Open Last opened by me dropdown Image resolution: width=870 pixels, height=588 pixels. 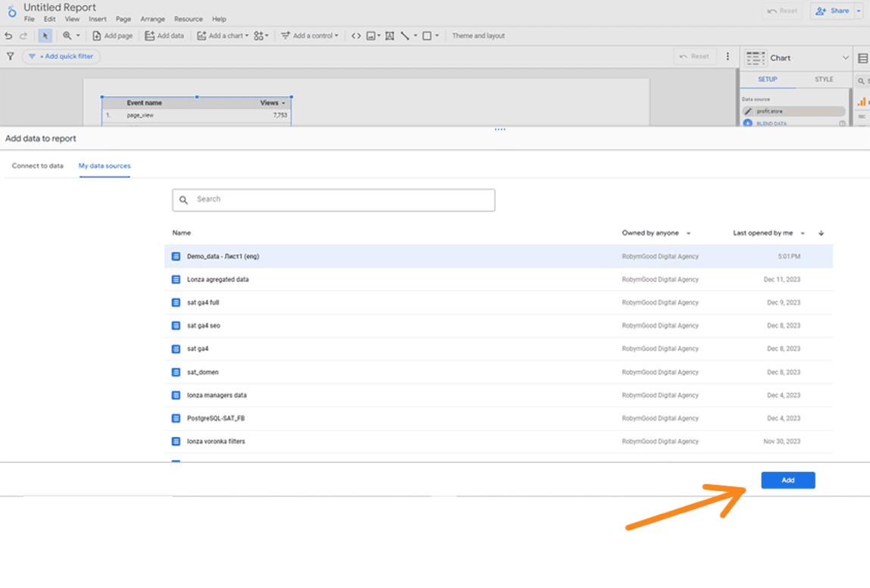point(768,233)
